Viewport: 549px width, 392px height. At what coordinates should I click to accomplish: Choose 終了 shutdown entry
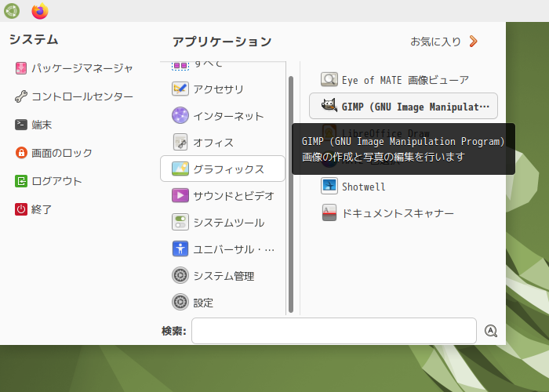(33, 209)
